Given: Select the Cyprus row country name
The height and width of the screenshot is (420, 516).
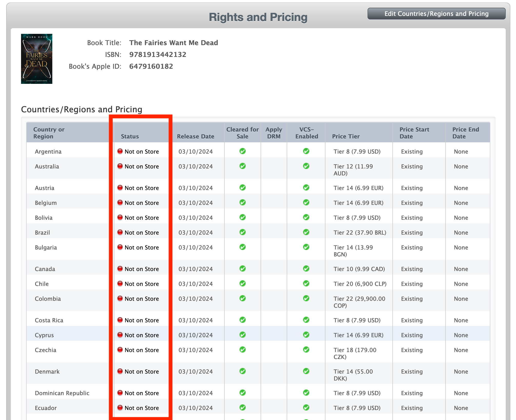Looking at the screenshot, I should tap(44, 335).
